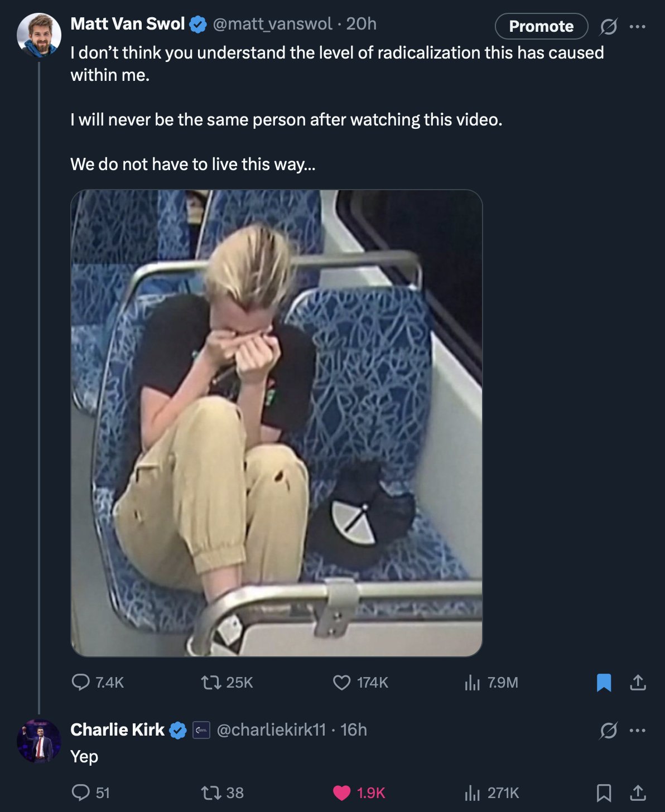665x812 pixels.
Task: View analytics for Charlie Kirk's reply
Action: (473, 792)
